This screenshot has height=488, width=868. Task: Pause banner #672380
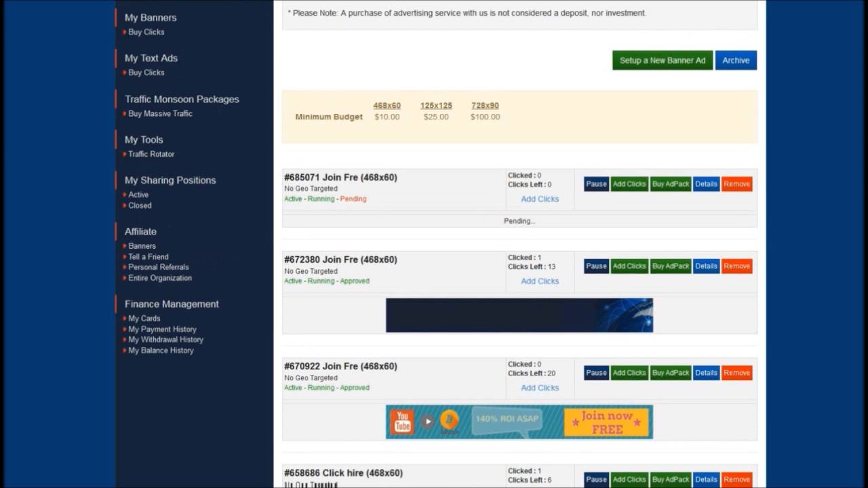point(596,266)
